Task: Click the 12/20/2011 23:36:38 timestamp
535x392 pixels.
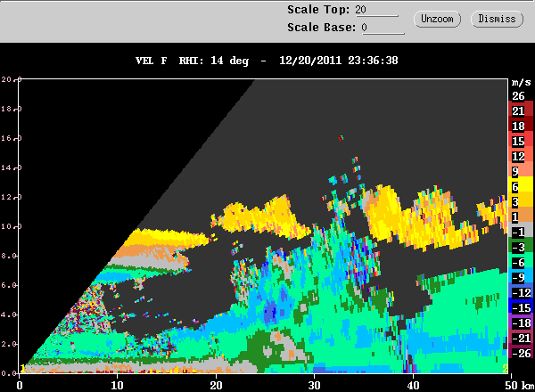Action: click(339, 61)
